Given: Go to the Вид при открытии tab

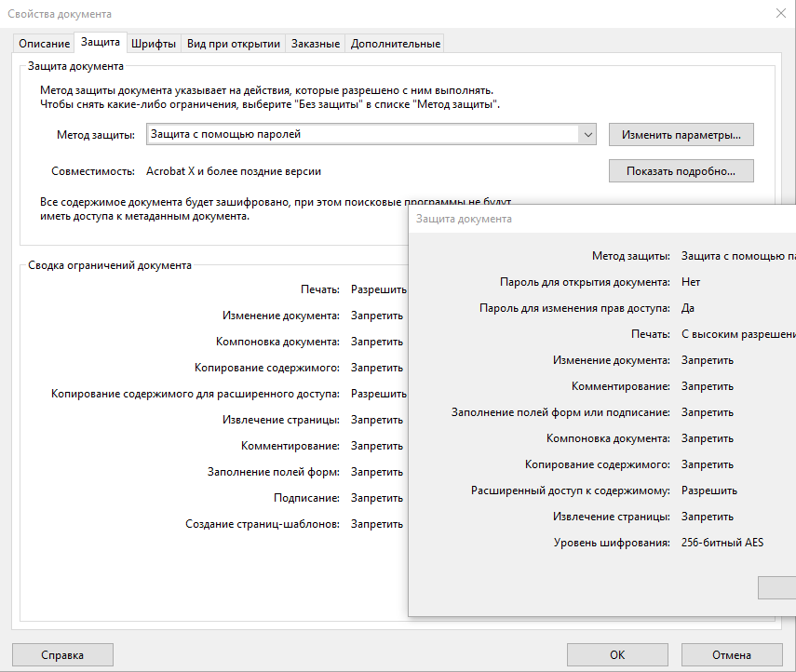Looking at the screenshot, I should [x=233, y=44].
